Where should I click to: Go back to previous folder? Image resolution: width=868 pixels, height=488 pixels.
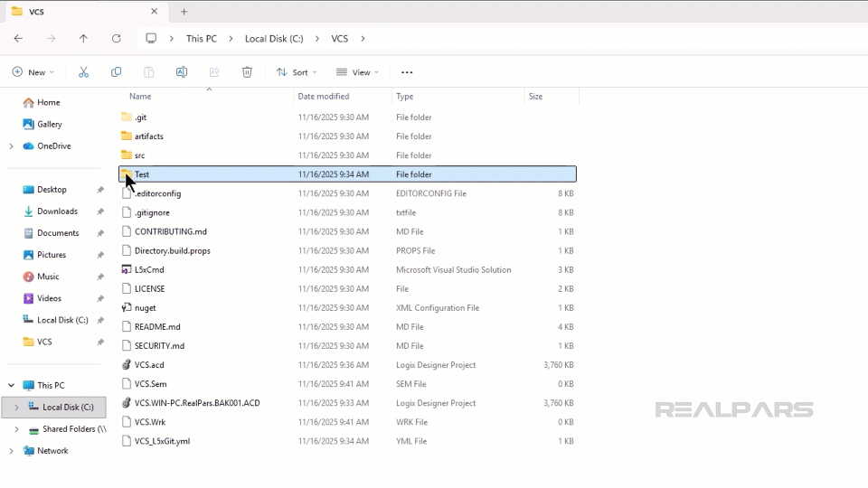point(18,39)
